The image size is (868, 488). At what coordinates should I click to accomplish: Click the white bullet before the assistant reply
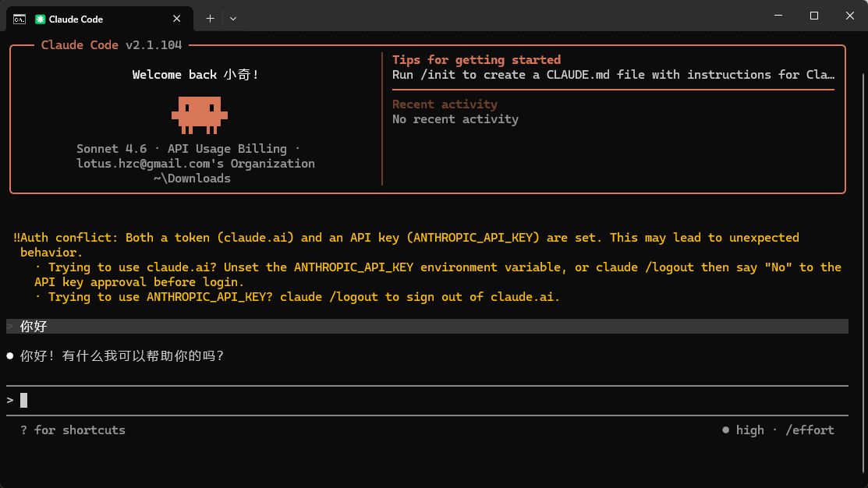tap(10, 355)
